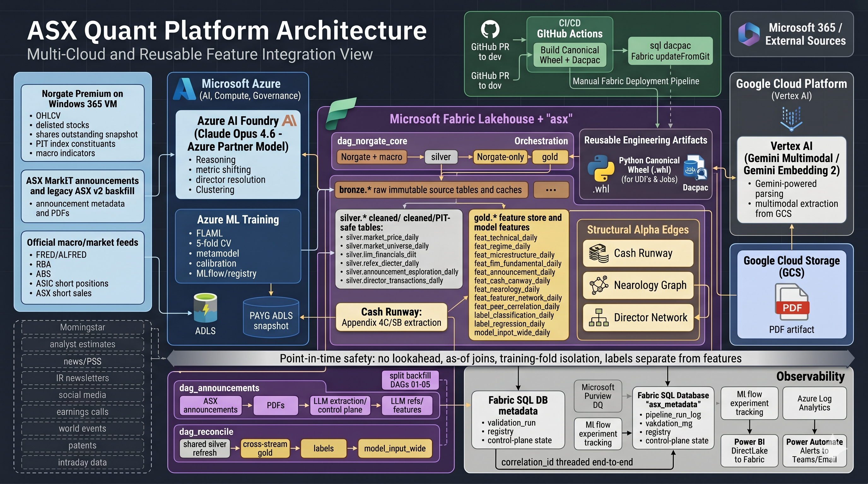Screen dimensions: 868x484
Task: Click Cash Runway Appendix 4C/5B extraction box
Action: pos(391,317)
